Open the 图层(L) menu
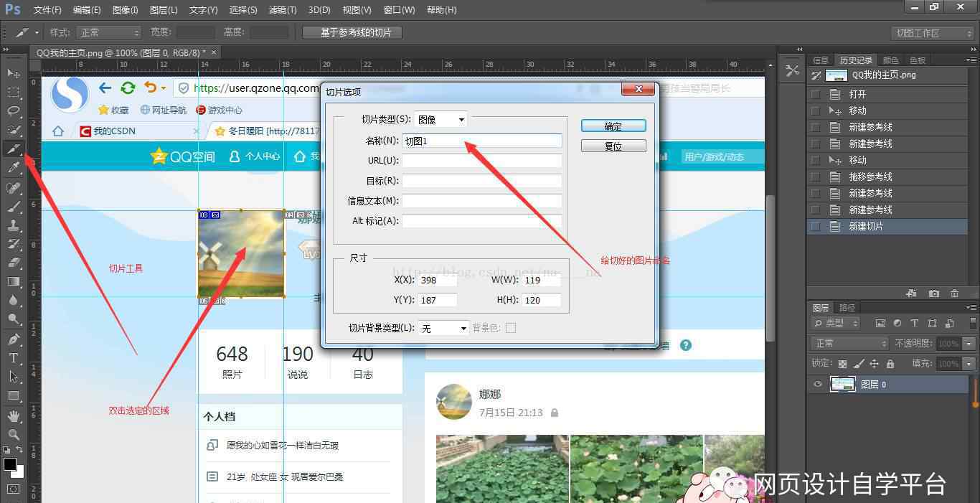 tap(164, 10)
